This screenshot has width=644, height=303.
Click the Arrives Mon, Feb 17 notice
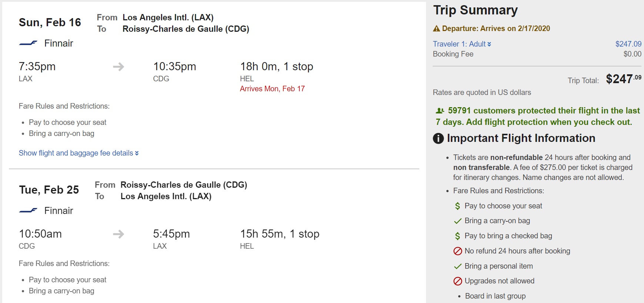click(272, 89)
